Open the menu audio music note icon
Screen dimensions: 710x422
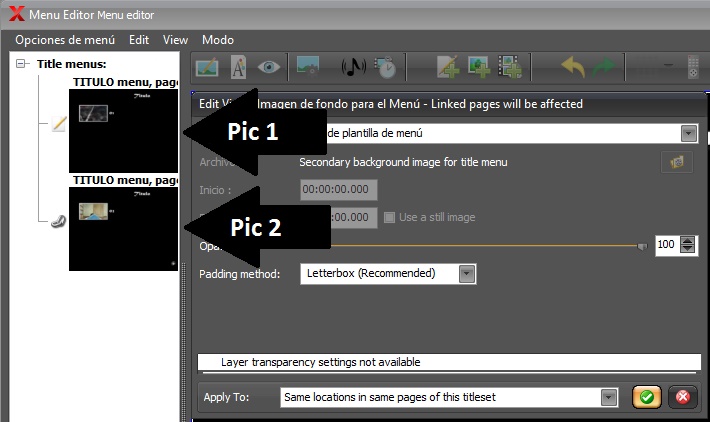tap(354, 67)
